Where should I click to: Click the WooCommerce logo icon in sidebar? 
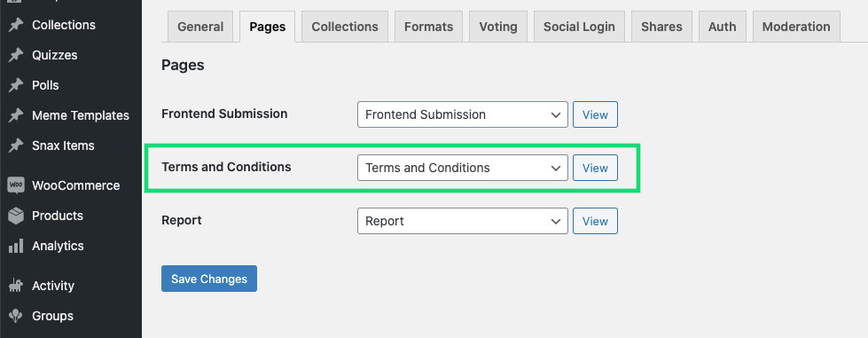click(x=16, y=185)
